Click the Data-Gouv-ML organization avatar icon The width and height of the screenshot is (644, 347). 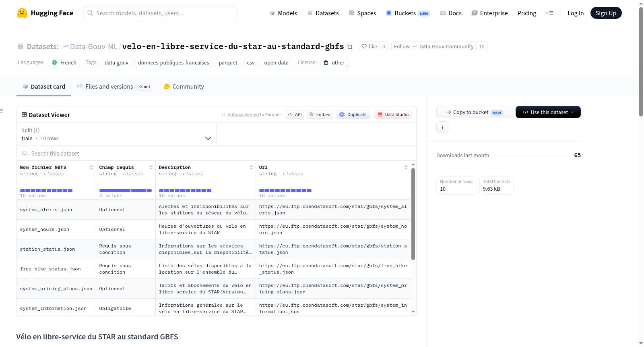click(66, 47)
